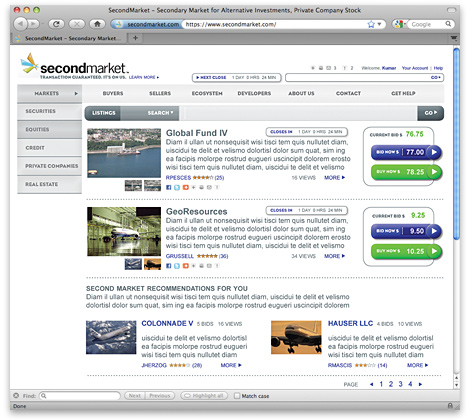
Task: Open GeoResources orange sunset plane thumbnail
Action: pos(152,264)
